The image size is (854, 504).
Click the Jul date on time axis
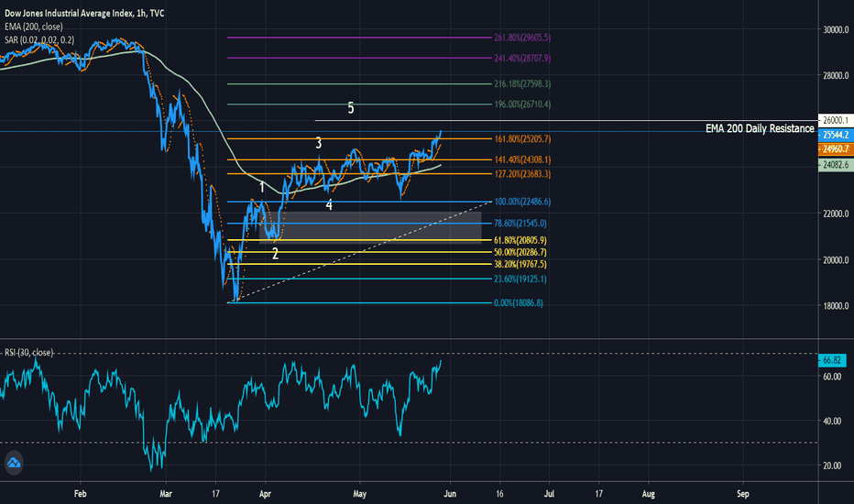point(549,494)
